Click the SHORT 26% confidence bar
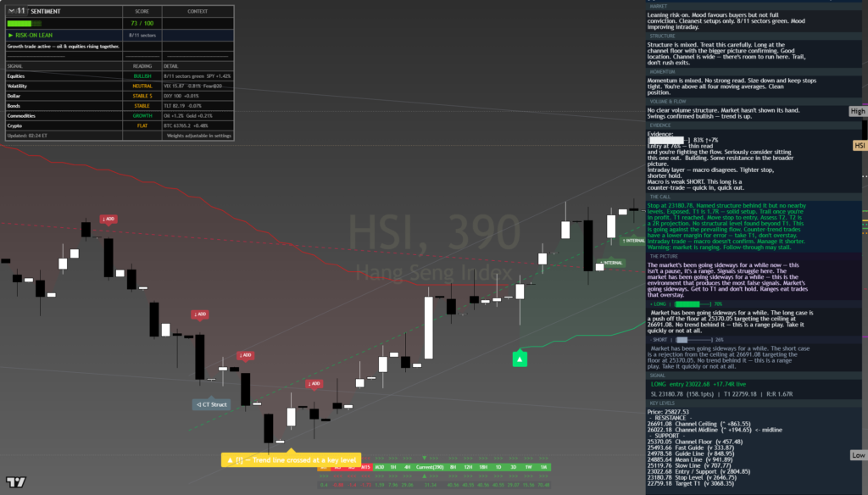Screen dimensions: 868x495 tap(693, 340)
